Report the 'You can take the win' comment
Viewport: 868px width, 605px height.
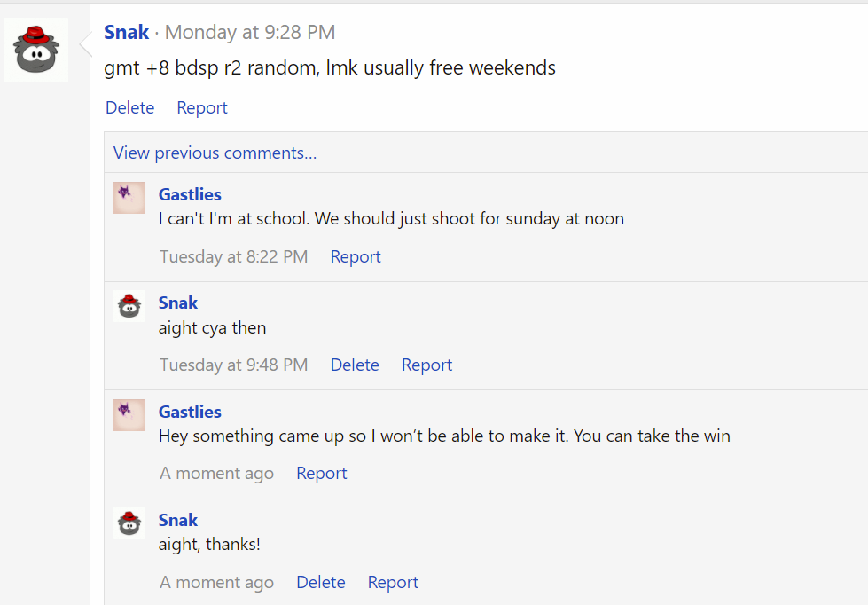click(322, 473)
